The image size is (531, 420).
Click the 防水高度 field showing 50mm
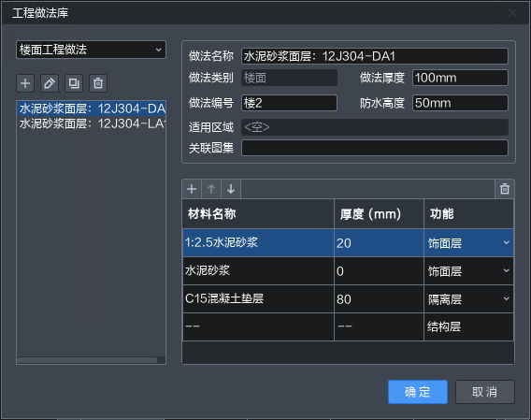point(460,103)
